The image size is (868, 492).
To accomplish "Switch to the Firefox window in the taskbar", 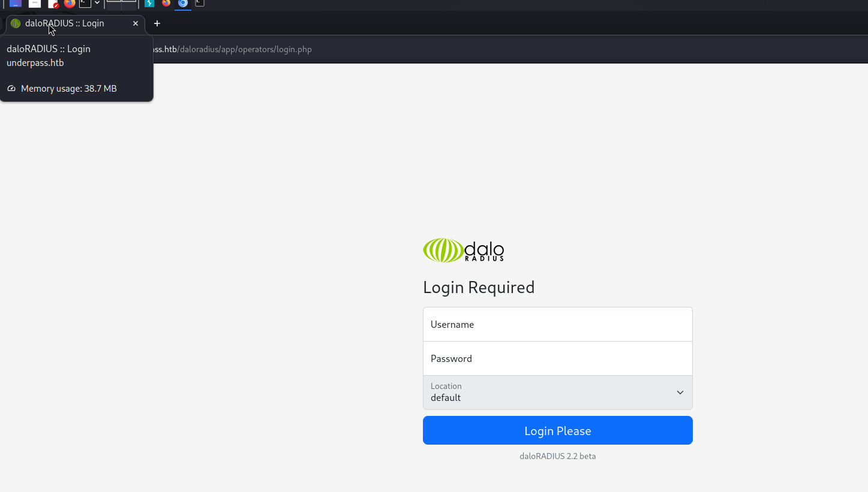I will [x=166, y=3].
